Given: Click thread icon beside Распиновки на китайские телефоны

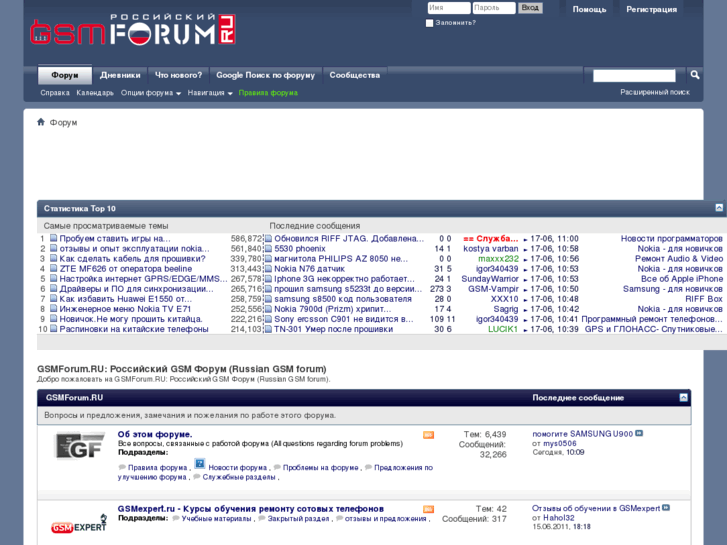Looking at the screenshot, I should 54,329.
